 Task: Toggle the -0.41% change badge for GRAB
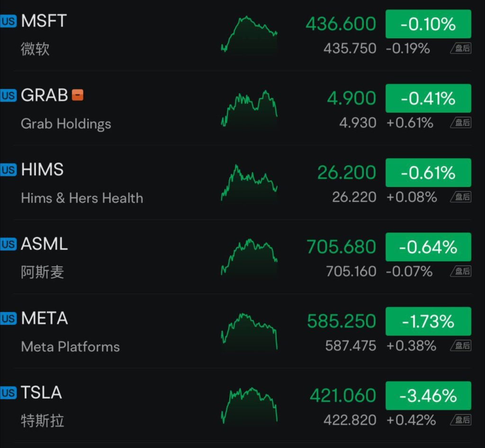428,98
